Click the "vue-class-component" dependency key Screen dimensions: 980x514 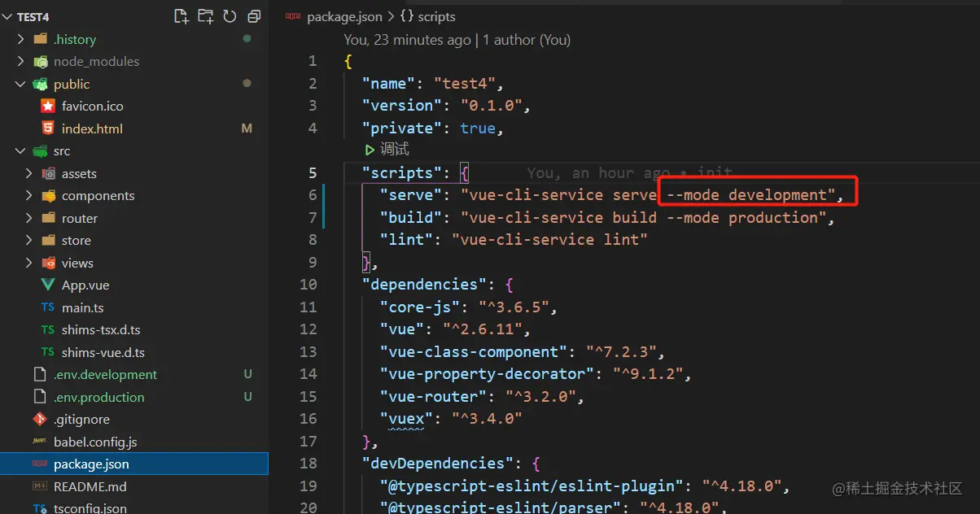(475, 352)
